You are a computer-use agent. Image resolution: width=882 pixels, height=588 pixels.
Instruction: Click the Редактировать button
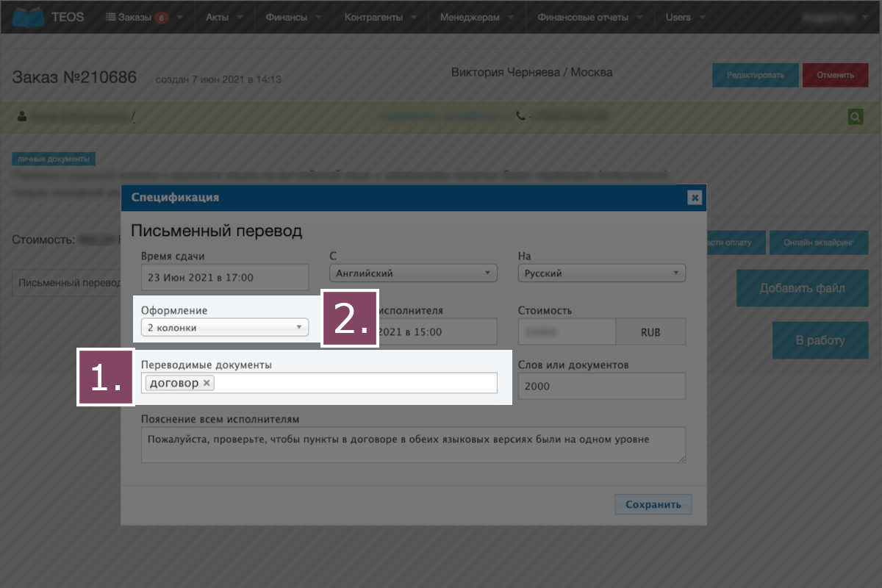click(x=755, y=75)
